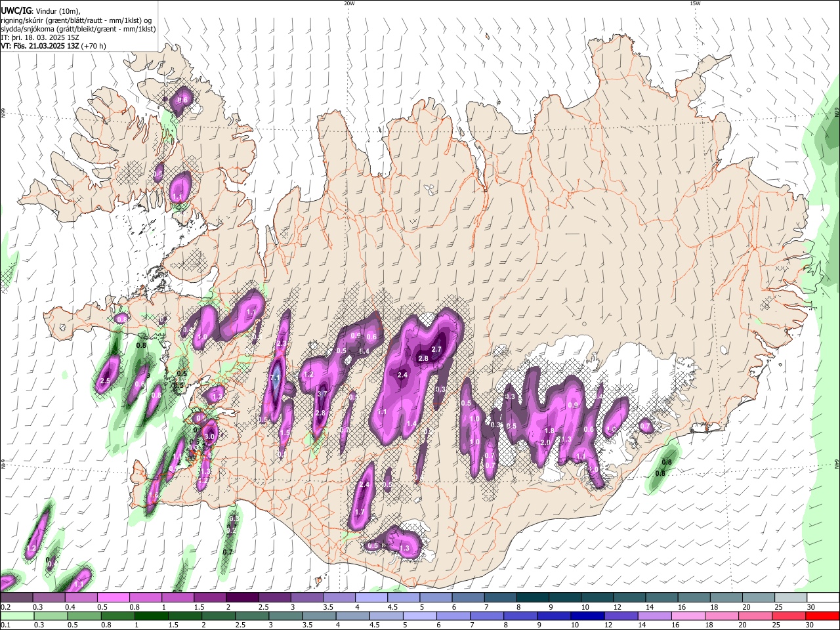Select the red bottom-row swatch between 25 and 30

[791, 616]
